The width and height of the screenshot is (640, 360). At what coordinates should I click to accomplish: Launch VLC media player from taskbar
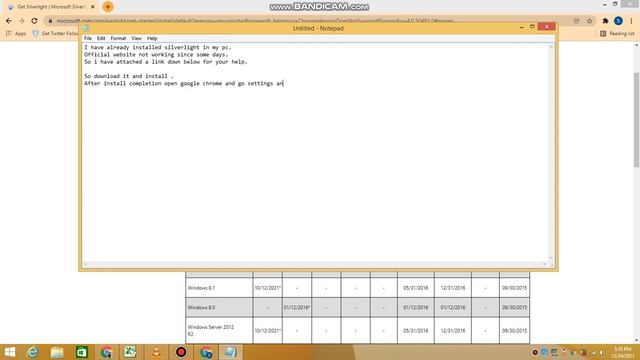point(156,352)
